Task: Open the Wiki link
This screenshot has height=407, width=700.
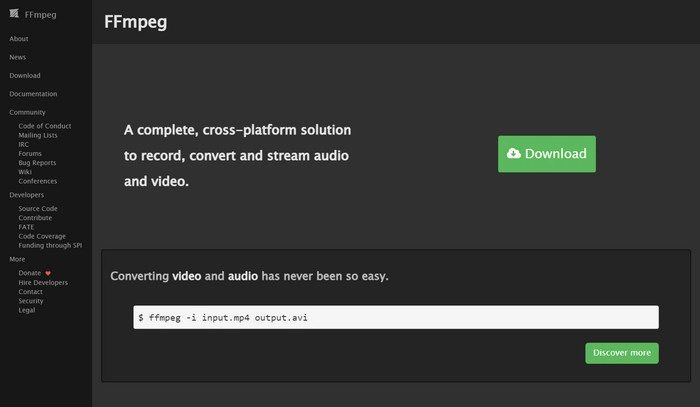Action: click(x=25, y=172)
